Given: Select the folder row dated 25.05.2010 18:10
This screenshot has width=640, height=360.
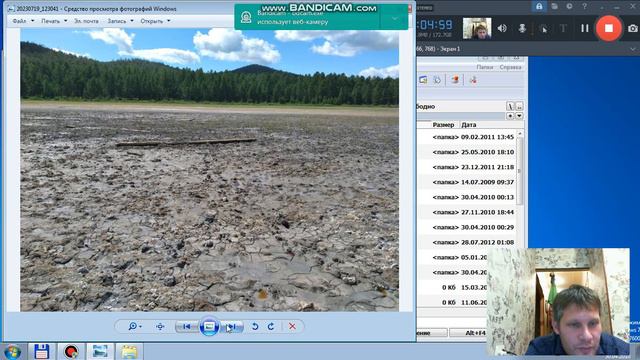Looking at the screenshot, I should point(467,152).
